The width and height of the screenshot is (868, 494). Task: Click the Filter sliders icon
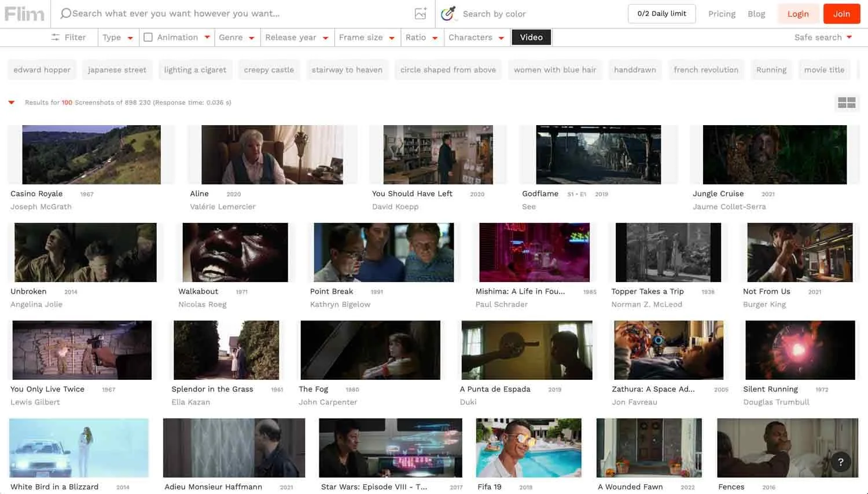[56, 37]
